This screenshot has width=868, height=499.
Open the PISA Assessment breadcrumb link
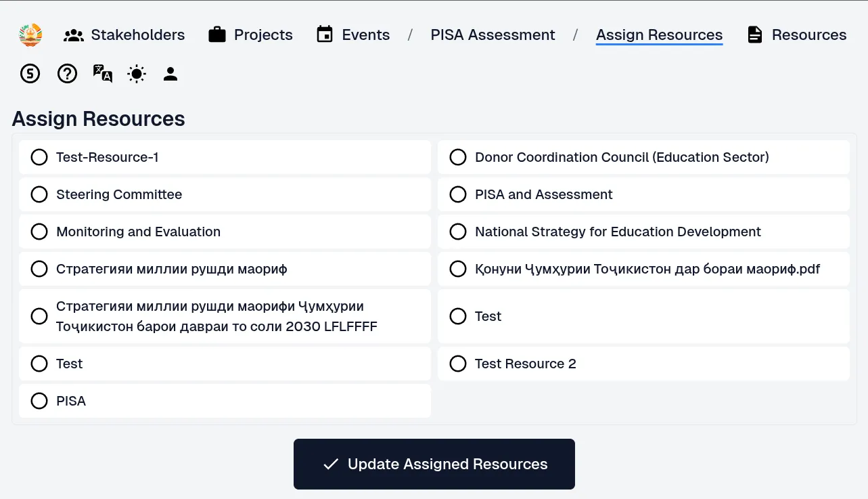493,35
